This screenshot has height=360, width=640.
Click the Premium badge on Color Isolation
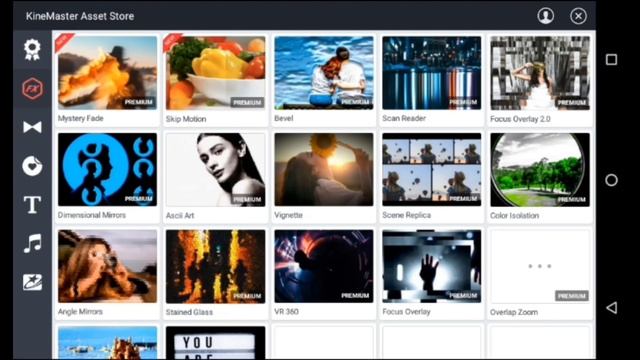pos(571,199)
